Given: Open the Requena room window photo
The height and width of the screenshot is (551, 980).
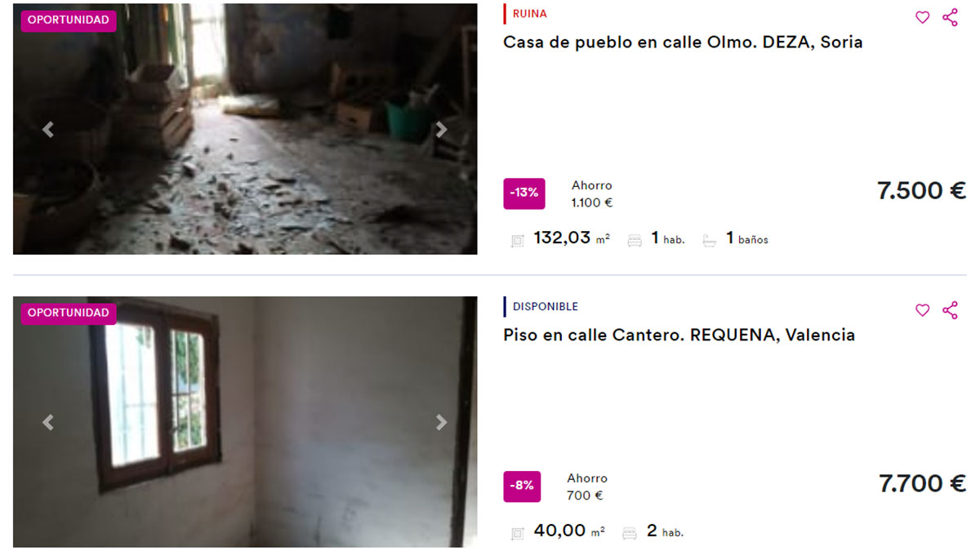Looking at the screenshot, I should pyautogui.click(x=245, y=422).
